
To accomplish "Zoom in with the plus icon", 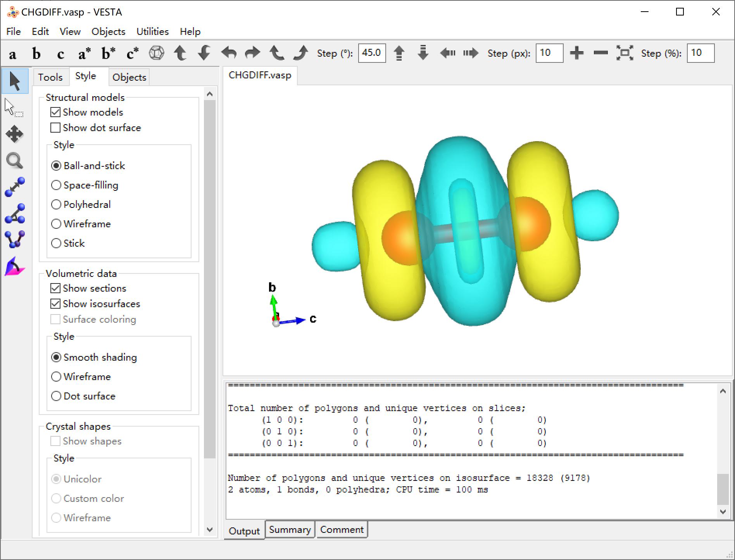I will 577,53.
